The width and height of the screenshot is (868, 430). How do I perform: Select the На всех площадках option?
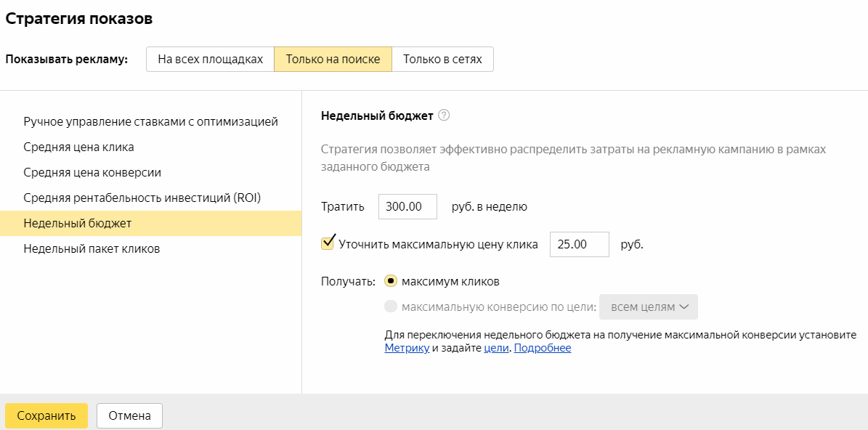pyautogui.click(x=211, y=60)
